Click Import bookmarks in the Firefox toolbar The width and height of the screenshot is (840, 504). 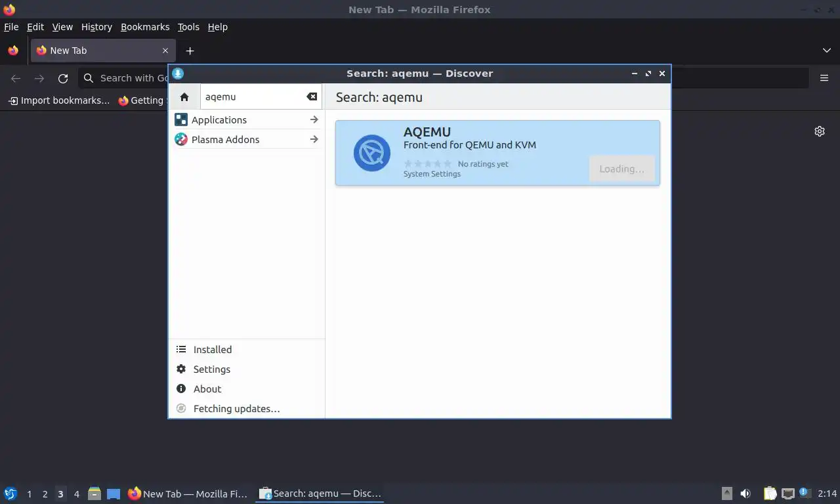tap(59, 100)
